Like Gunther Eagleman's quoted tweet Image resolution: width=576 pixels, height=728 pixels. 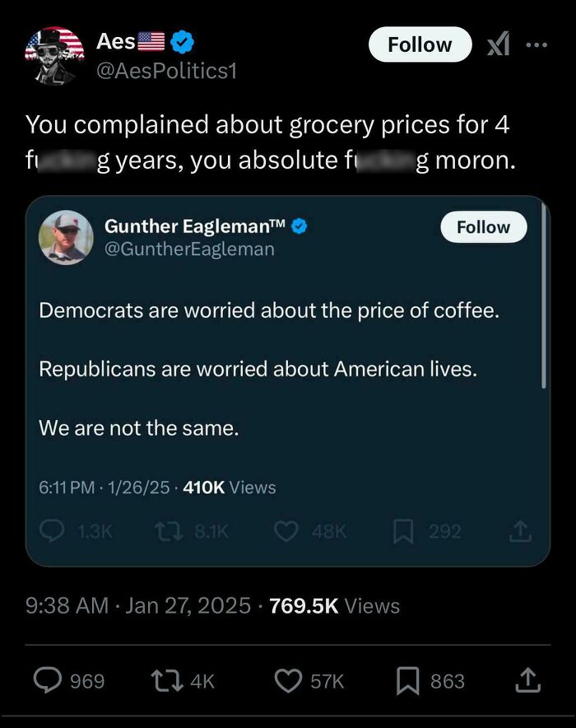[x=286, y=531]
